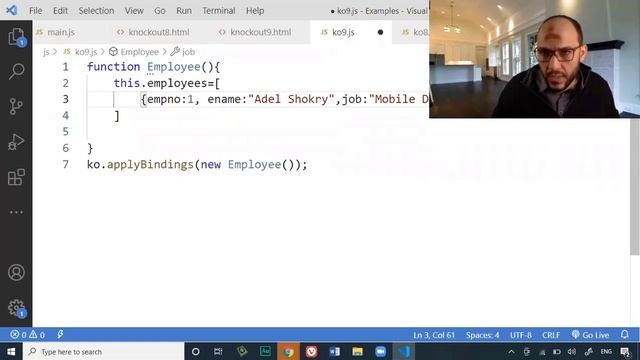Open the Run and Debug view
This screenshot has width=640, height=360.
click(16, 142)
